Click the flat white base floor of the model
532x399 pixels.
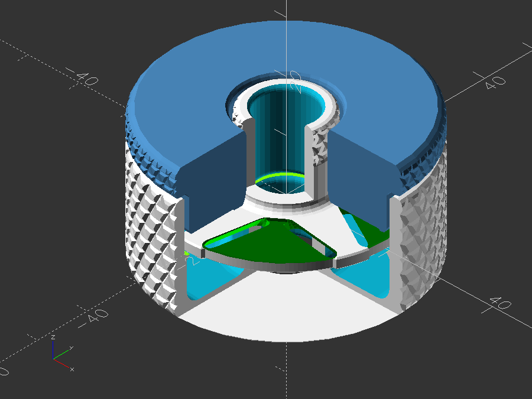(287, 307)
